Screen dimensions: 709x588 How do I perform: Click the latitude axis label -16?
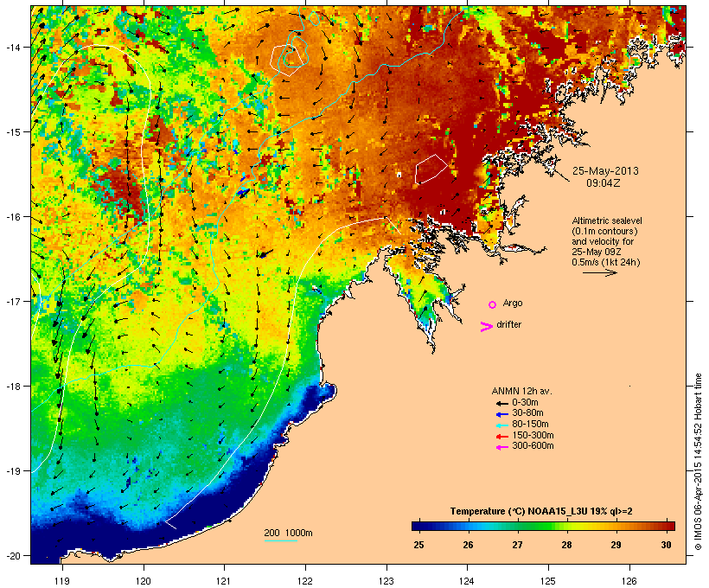click(x=13, y=217)
